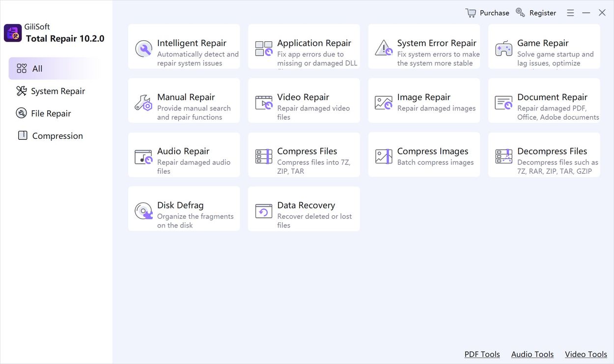Click the Audio Repair music note icon

[143, 156]
